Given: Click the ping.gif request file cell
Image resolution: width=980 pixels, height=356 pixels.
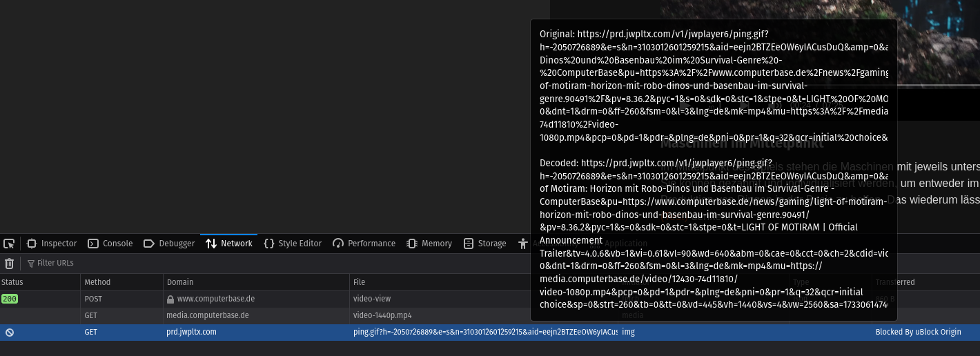Looking at the screenshot, I should tap(484, 332).
